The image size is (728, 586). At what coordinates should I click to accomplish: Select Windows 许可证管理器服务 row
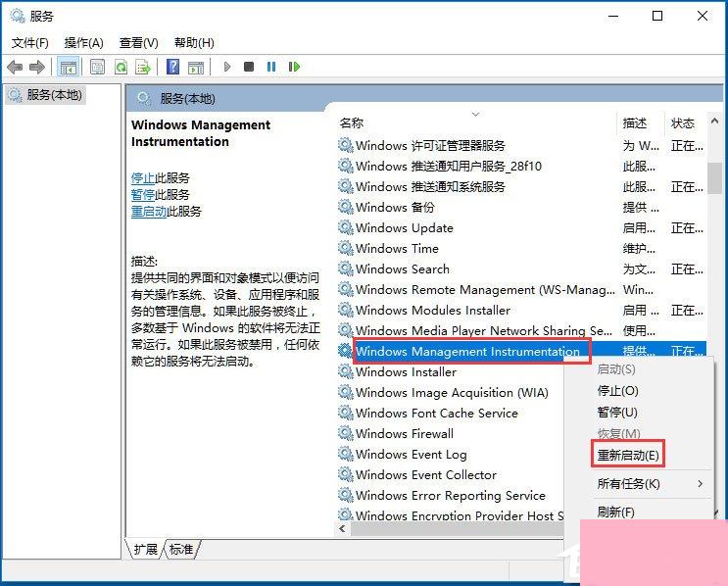521,146
